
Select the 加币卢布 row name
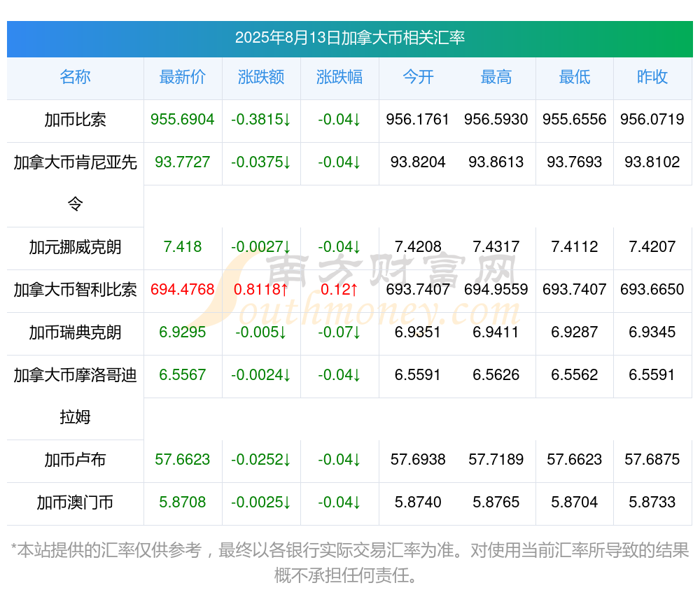75,460
